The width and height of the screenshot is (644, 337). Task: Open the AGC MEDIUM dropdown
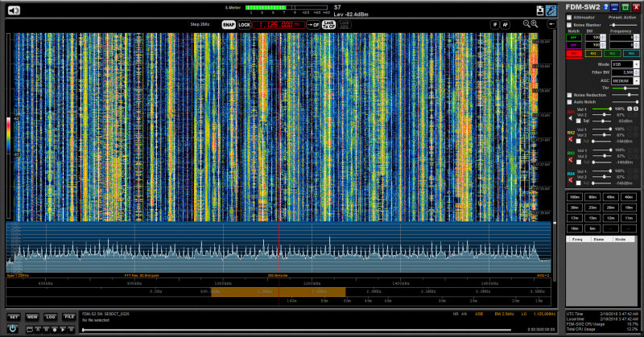click(625, 81)
